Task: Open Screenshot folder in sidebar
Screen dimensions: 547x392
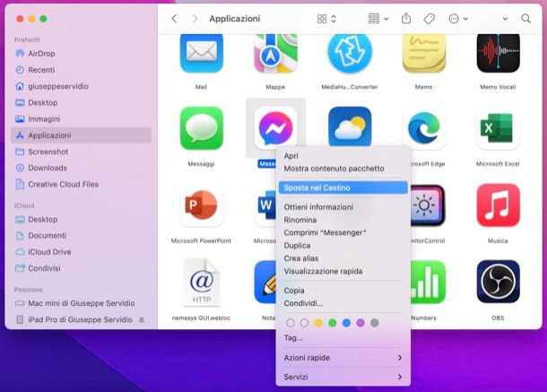Action: [81, 152]
